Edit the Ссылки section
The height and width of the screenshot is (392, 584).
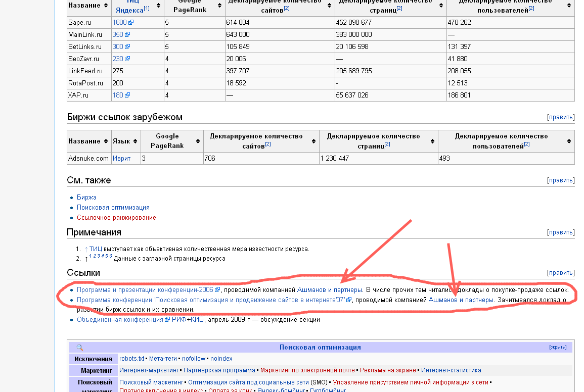coord(561,273)
